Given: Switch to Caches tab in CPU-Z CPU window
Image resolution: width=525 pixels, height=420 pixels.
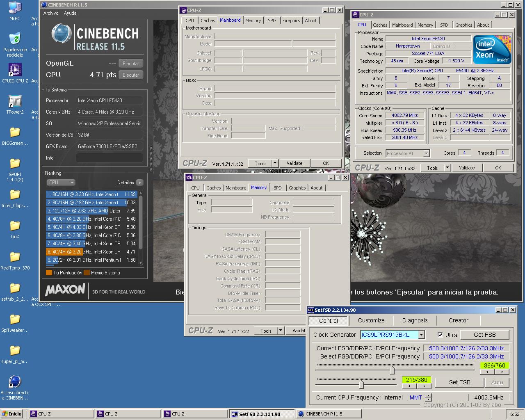Looking at the screenshot, I should pos(380,25).
